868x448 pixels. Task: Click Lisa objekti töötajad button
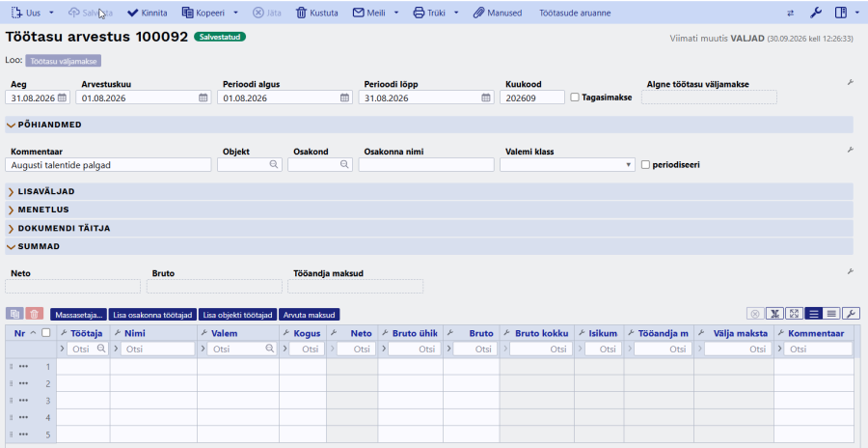[238, 315]
